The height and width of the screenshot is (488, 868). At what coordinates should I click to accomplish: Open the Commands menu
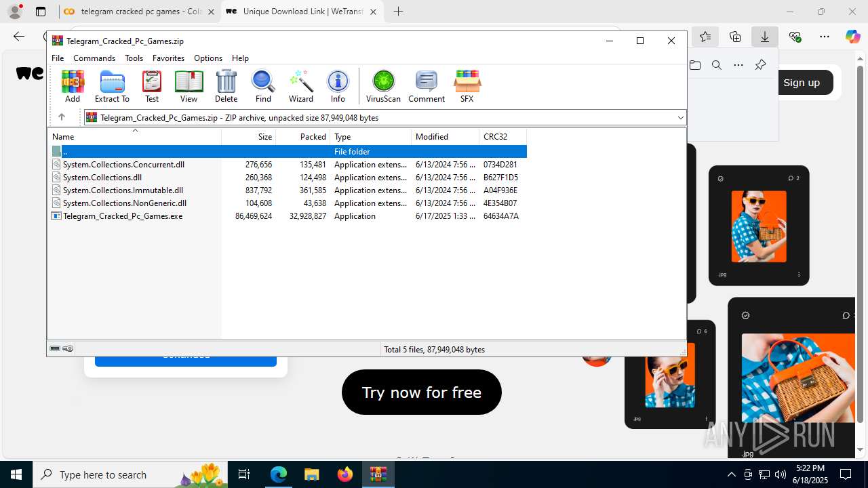click(94, 58)
